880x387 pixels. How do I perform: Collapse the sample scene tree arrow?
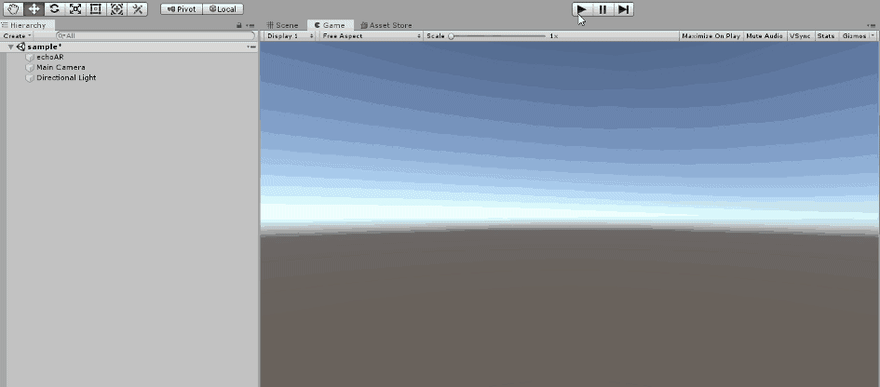pos(10,47)
